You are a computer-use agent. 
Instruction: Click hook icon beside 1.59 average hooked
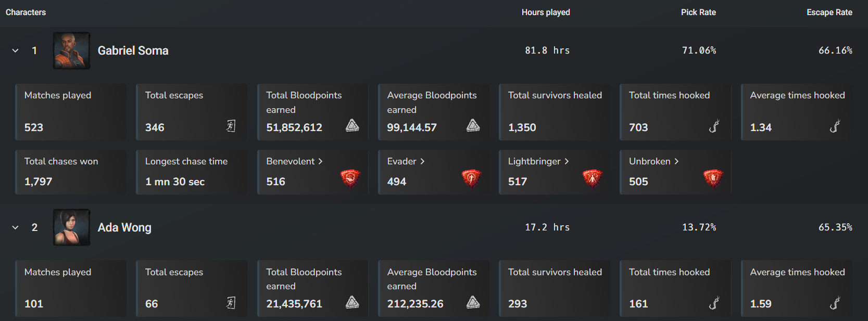[835, 303]
